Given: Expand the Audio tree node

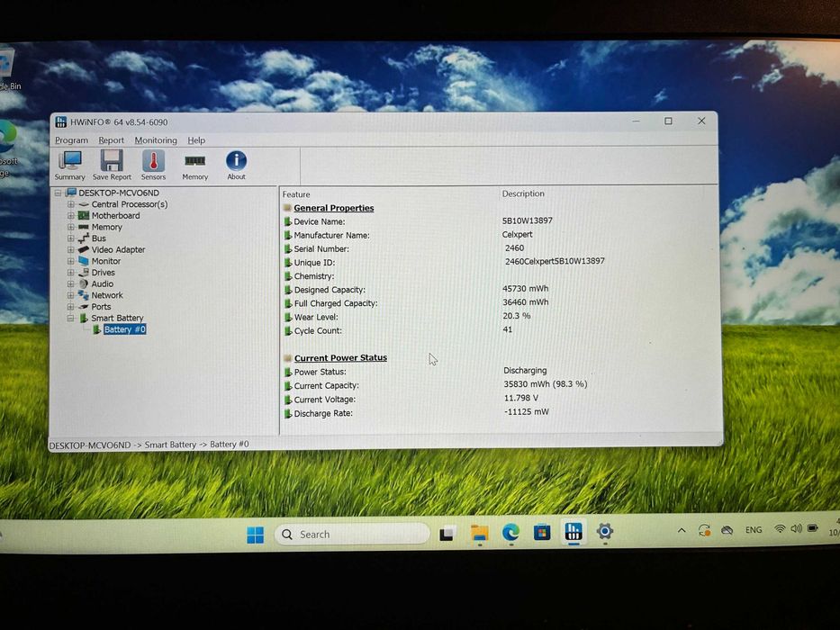Looking at the screenshot, I should tap(71, 283).
